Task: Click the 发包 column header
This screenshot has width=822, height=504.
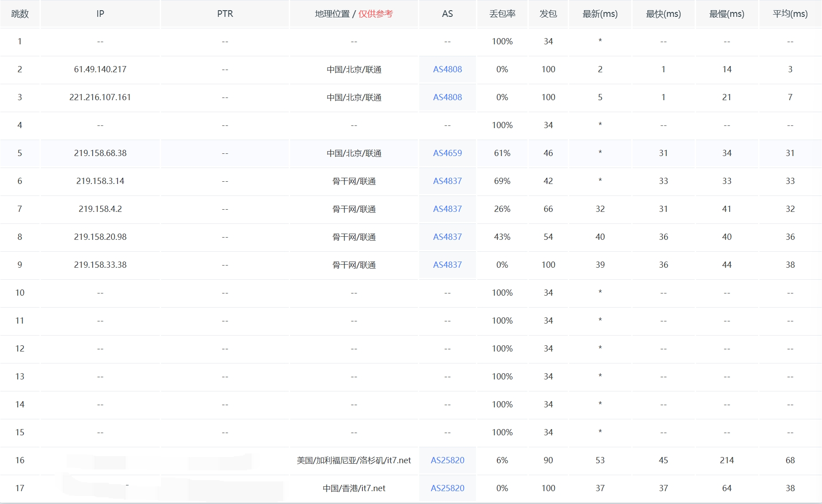Action: (548, 14)
